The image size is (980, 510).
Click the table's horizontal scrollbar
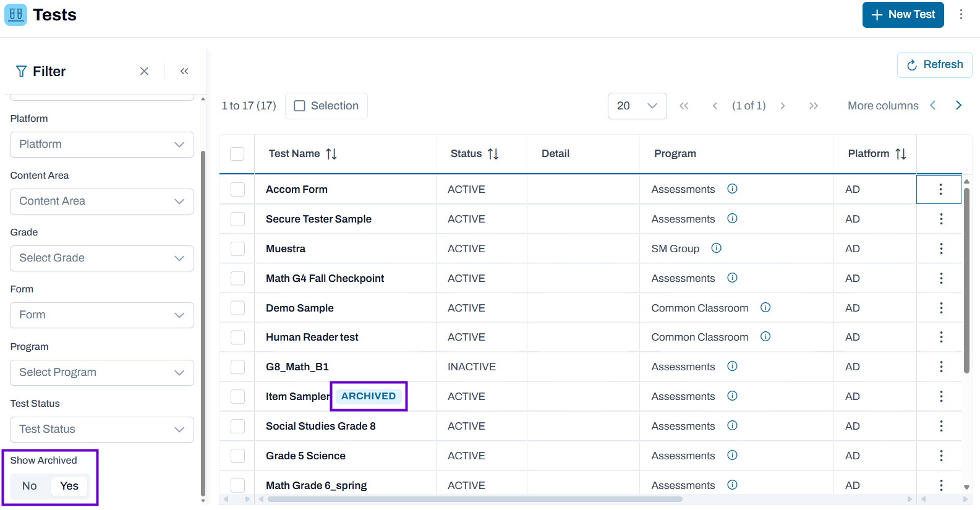(x=474, y=499)
